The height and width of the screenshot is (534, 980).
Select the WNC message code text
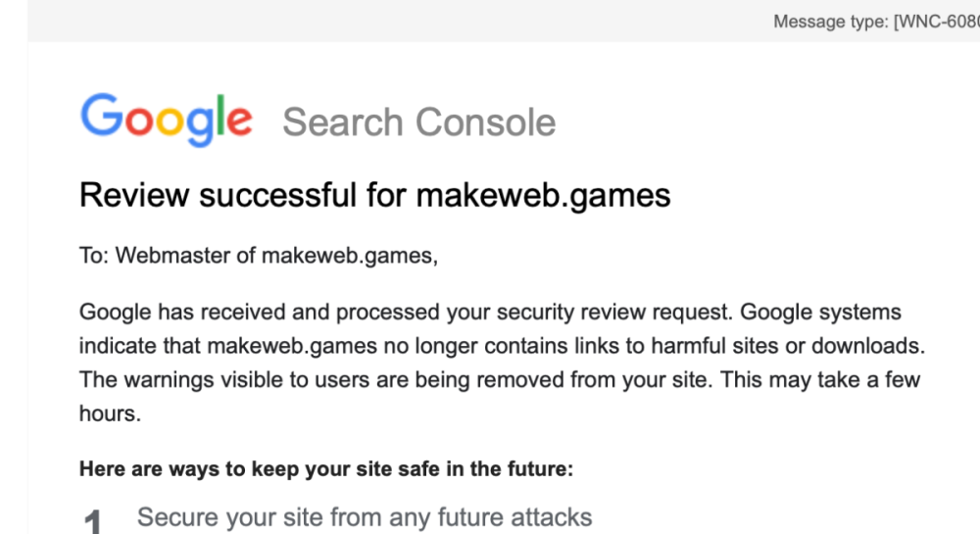click(937, 22)
